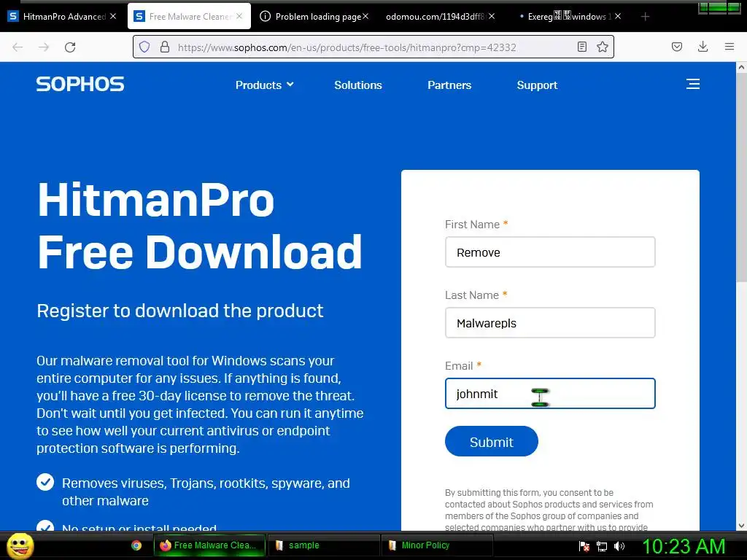Open the volume speaker tray icon
Image resolution: width=747 pixels, height=560 pixels.
pos(619,546)
